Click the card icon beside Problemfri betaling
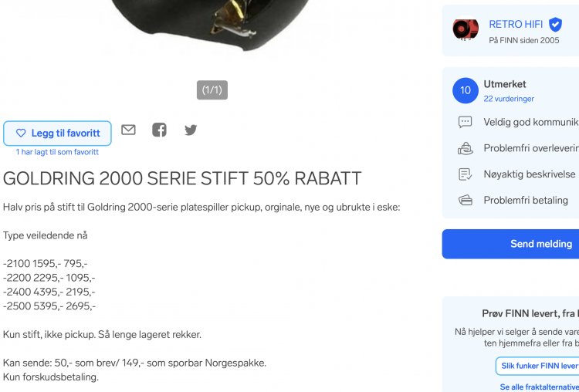This screenshot has width=579, height=392. [x=466, y=201]
